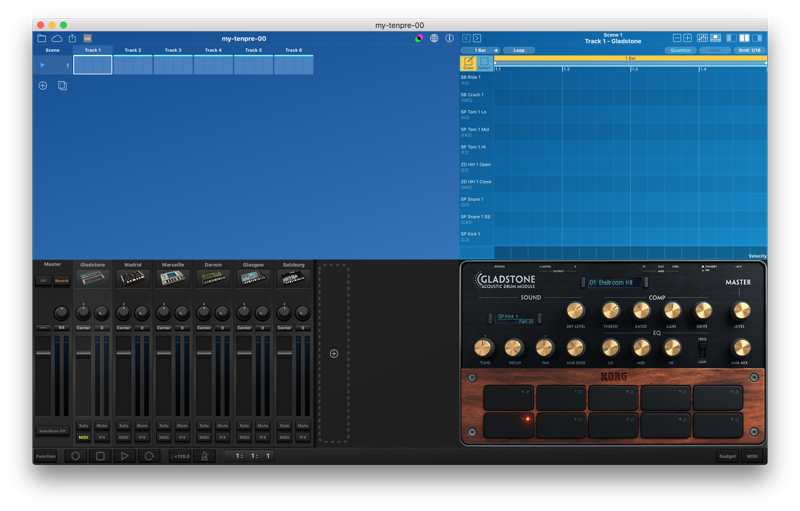
Task: Toggle Solo on the Marseille channel
Action: coord(164,425)
